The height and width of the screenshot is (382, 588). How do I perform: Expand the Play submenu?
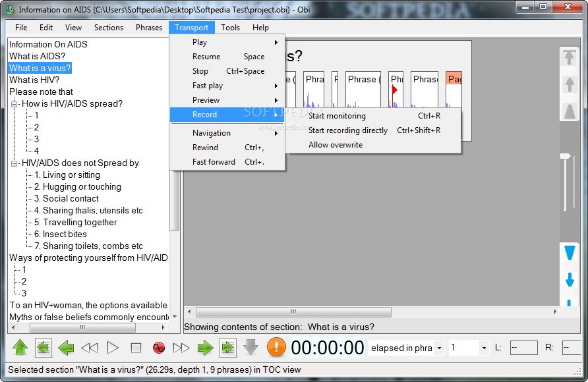tap(227, 42)
